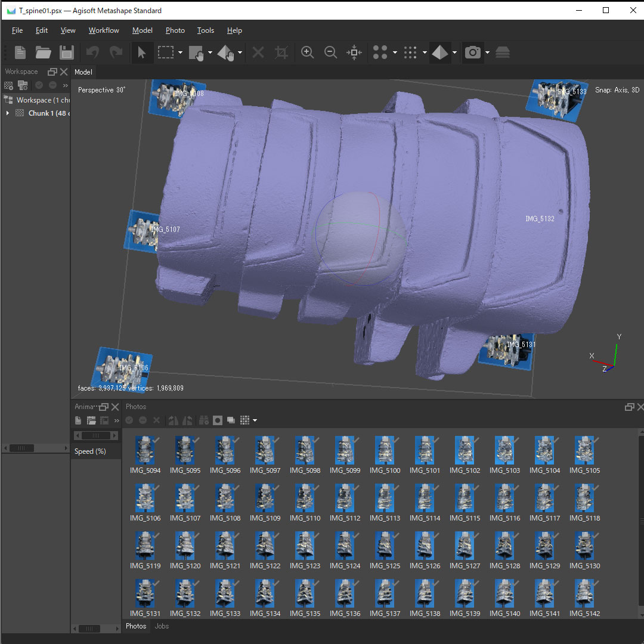Save the project with the floppy disk icon
Image resolution: width=644 pixels, height=644 pixels.
67,52
